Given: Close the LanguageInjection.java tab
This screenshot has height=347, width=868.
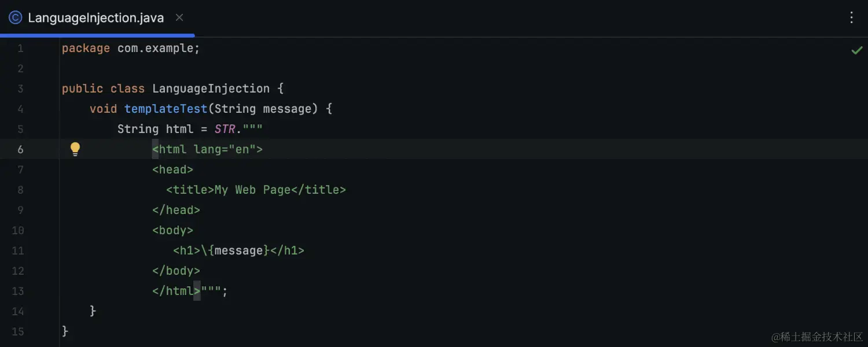Looking at the screenshot, I should click(x=179, y=17).
